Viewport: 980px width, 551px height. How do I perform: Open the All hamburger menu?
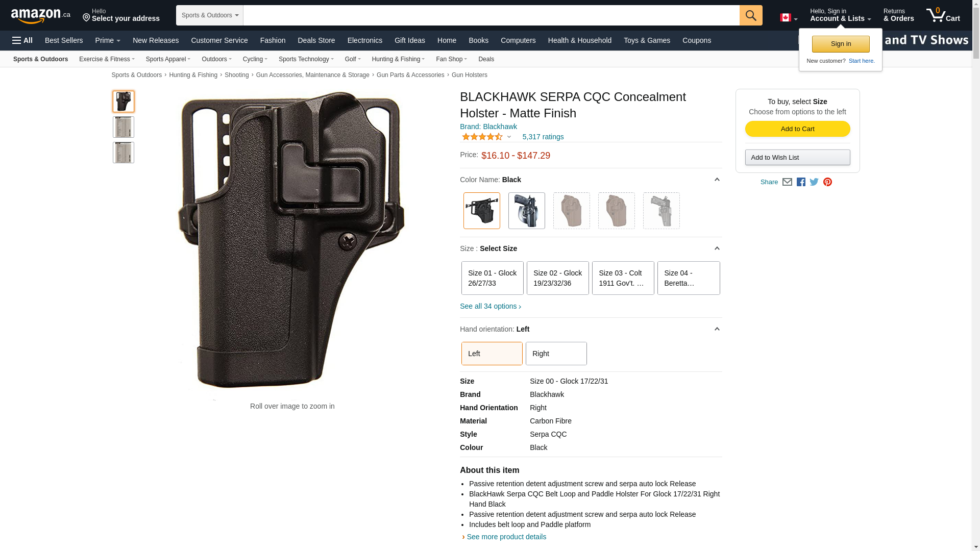22,40
